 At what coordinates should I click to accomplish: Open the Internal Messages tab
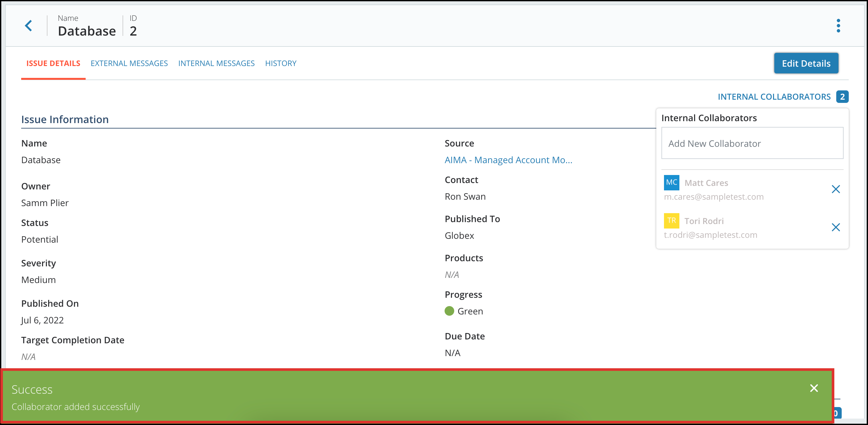click(216, 63)
